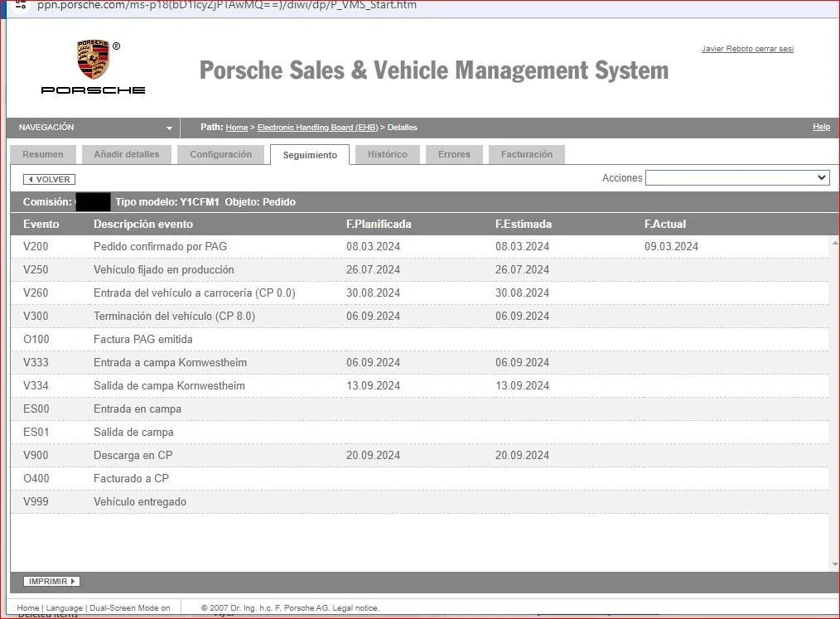Screen dimensions: 840x619
Task: Click estimated date 30.08.2024
Action: point(523,293)
